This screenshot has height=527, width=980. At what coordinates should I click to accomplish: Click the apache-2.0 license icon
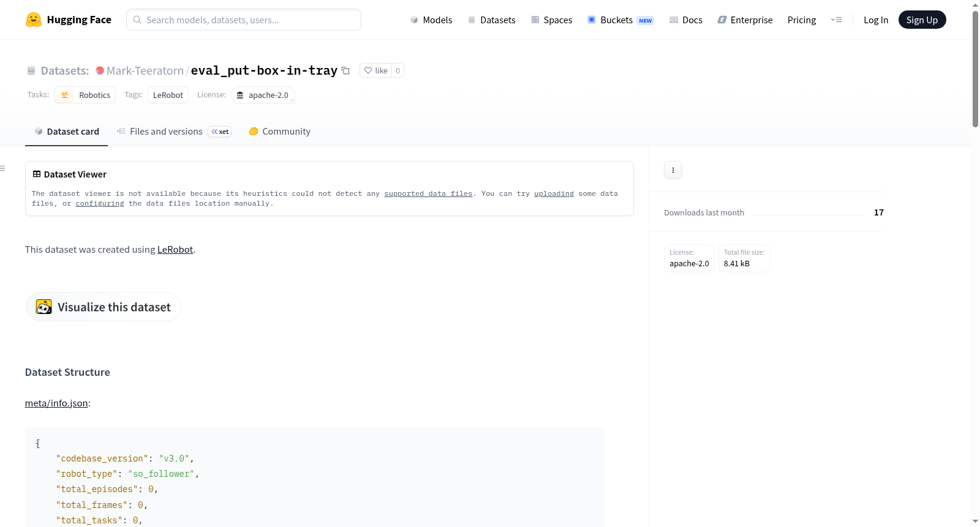pos(240,95)
